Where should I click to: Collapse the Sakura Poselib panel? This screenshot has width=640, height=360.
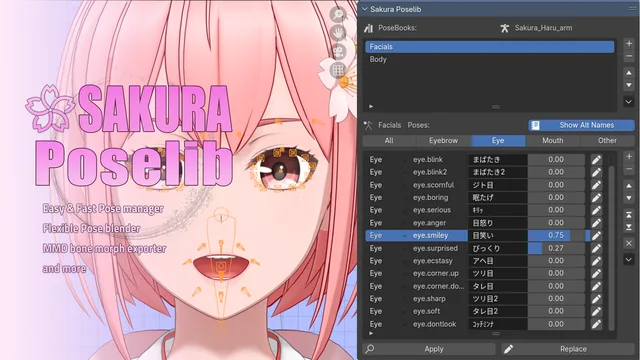tap(365, 9)
